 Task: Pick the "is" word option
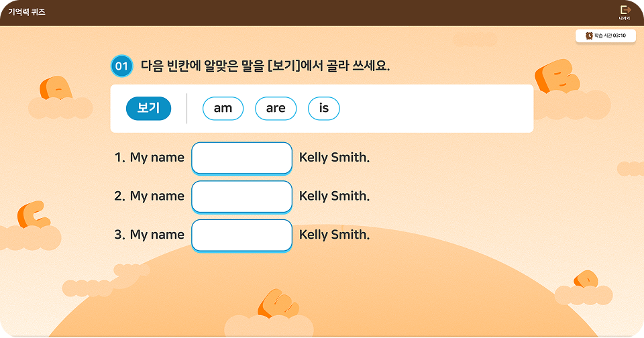[323, 109]
